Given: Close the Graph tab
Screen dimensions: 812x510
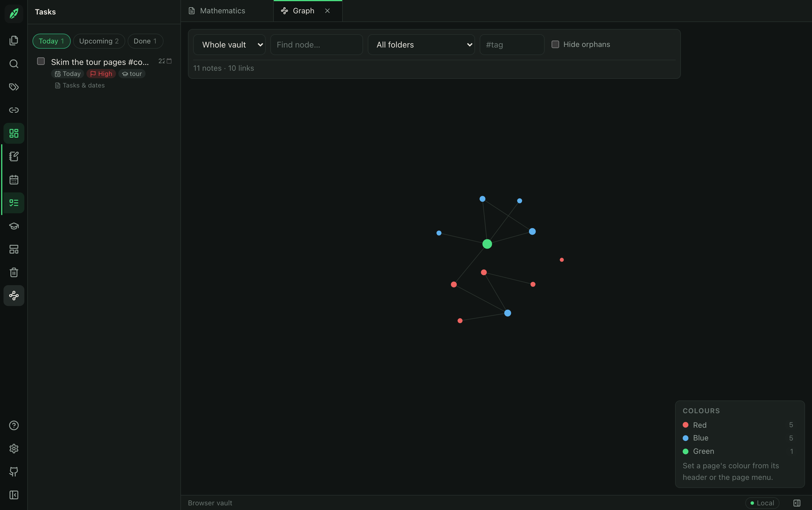Looking at the screenshot, I should (327, 11).
